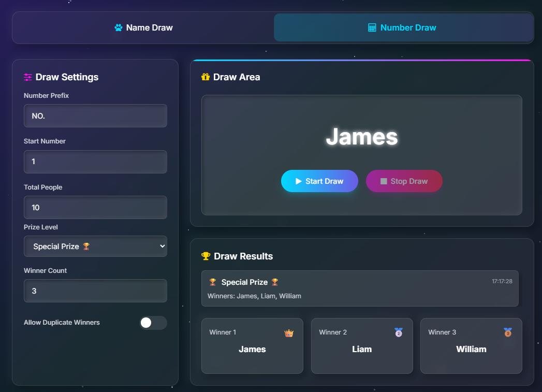
Task: Open the Prize Level dropdown
Action: click(x=95, y=246)
